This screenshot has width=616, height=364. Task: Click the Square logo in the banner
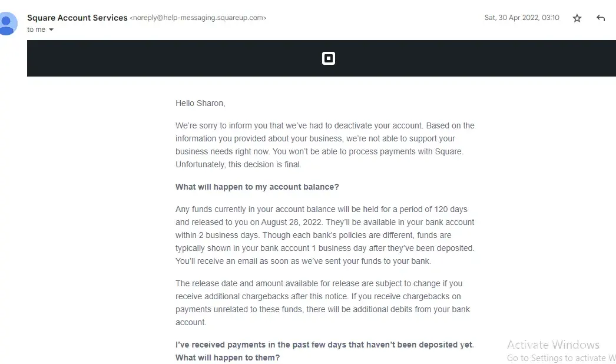pos(329,58)
